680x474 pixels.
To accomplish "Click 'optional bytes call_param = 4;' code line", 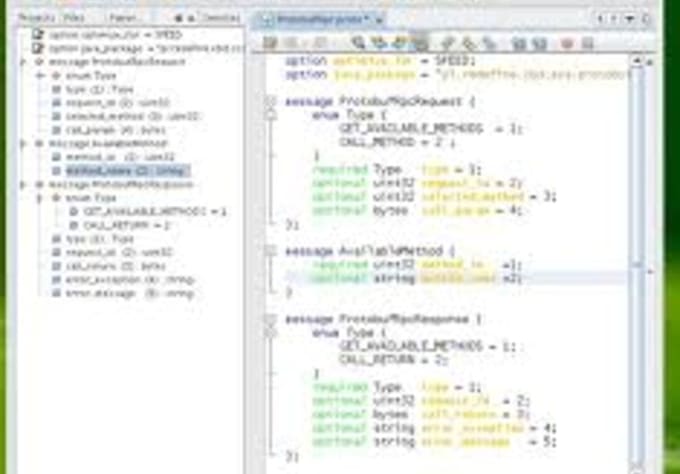I will point(418,210).
